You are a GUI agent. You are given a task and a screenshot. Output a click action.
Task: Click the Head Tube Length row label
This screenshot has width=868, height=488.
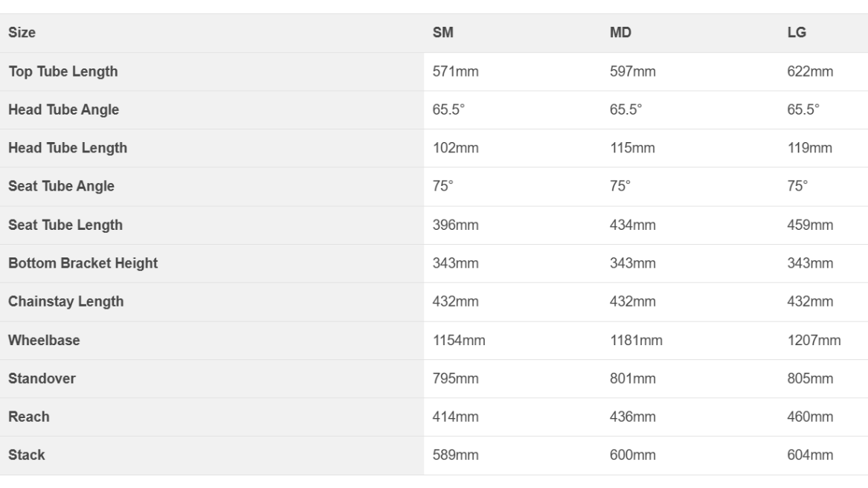(x=68, y=148)
